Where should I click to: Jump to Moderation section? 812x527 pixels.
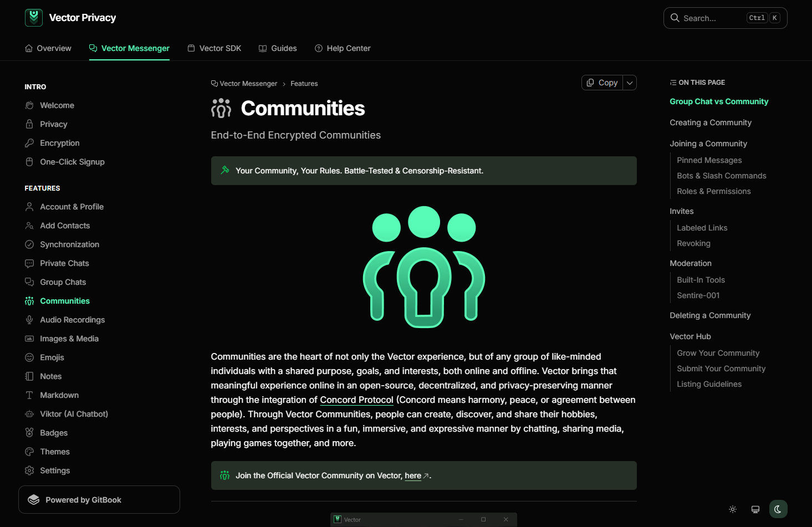(691, 263)
